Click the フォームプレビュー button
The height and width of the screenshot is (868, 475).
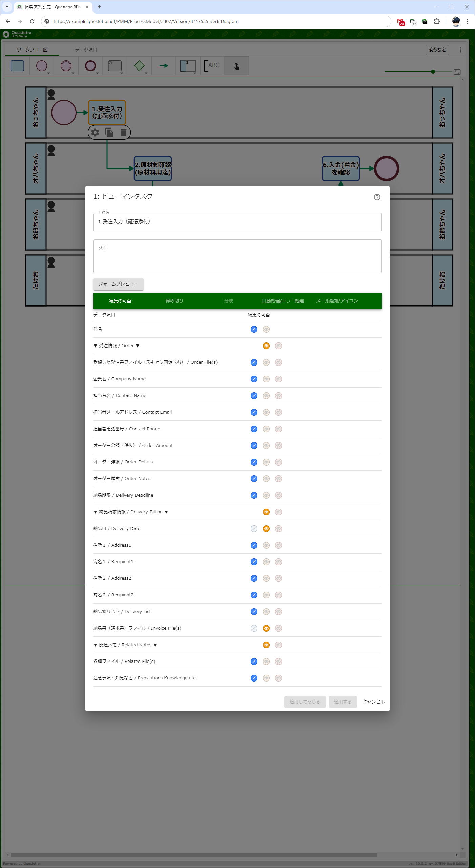118,284
